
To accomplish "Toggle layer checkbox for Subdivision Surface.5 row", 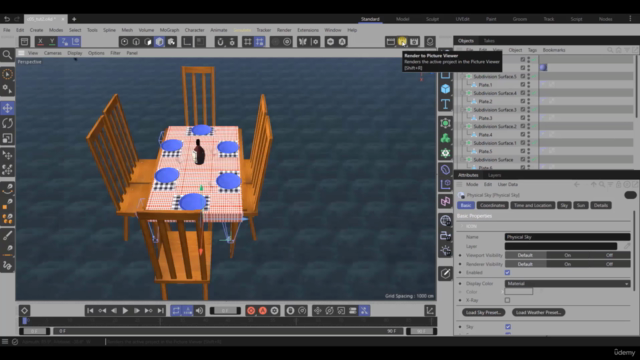I will [x=522, y=76].
